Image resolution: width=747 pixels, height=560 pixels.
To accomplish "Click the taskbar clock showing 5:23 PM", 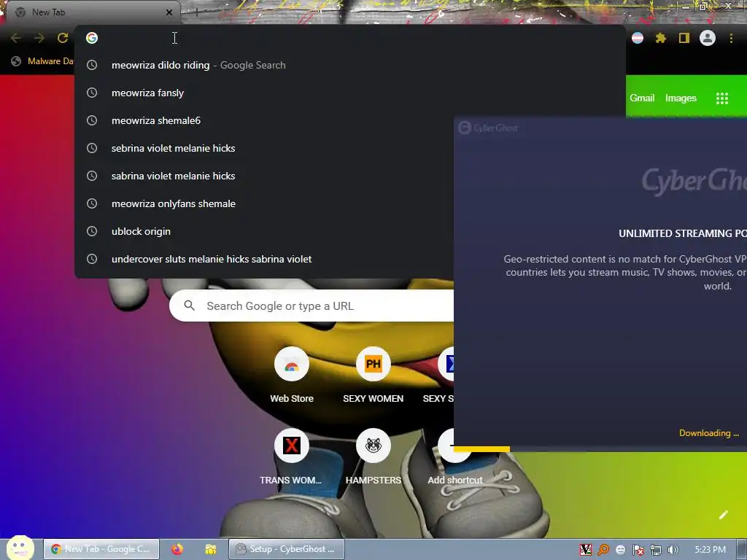I will pos(710,550).
